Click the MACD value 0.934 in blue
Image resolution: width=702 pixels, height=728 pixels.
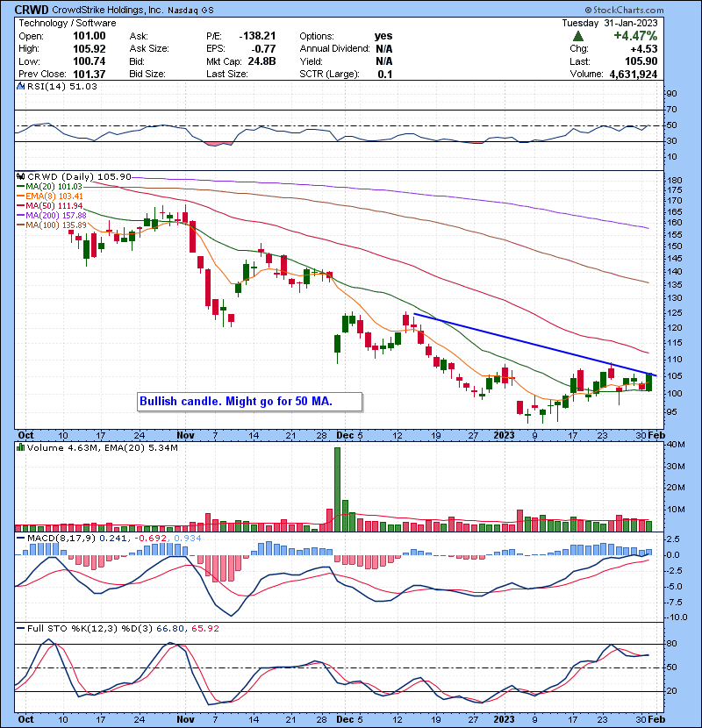pyautogui.click(x=188, y=539)
